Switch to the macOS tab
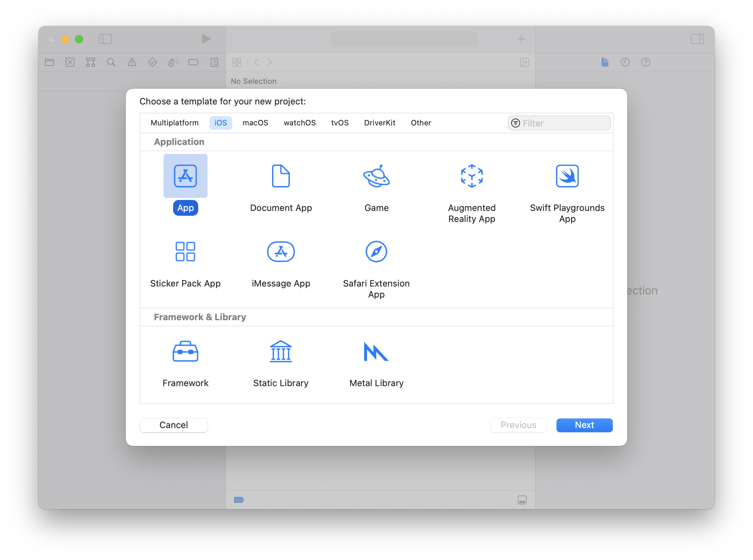This screenshot has height=560, width=753. 255,123
